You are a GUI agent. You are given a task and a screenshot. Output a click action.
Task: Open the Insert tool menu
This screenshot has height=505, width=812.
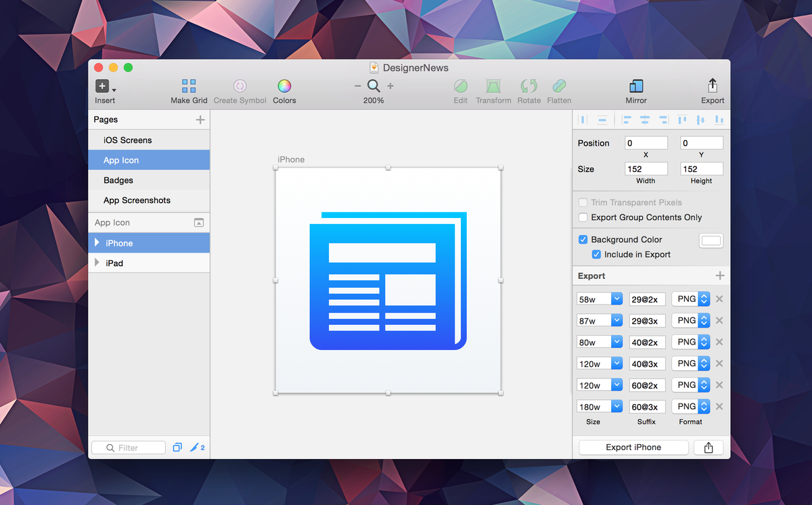105,86
